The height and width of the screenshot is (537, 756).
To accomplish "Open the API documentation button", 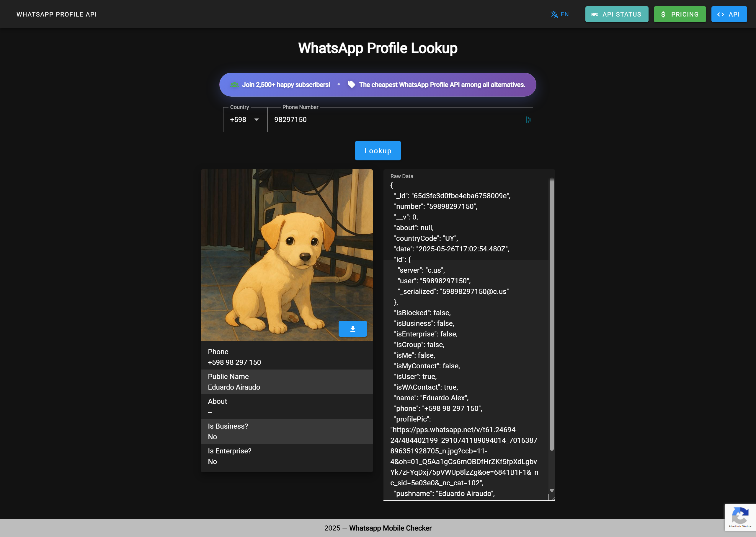I will (729, 14).
